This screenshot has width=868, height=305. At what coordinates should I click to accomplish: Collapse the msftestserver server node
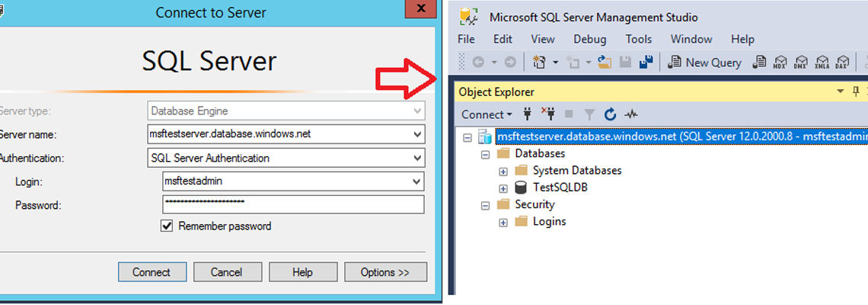click(x=468, y=136)
